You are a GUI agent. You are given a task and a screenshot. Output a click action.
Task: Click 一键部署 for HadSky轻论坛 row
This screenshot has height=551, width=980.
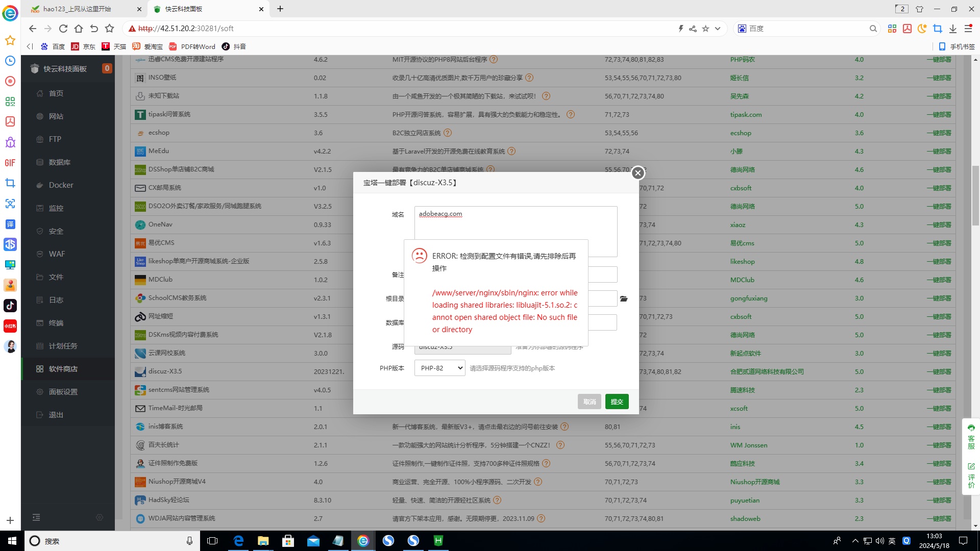pyautogui.click(x=939, y=500)
